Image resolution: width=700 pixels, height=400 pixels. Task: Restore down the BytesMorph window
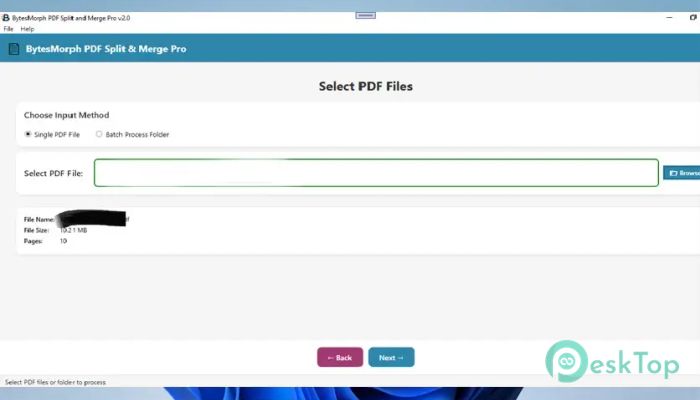click(693, 18)
